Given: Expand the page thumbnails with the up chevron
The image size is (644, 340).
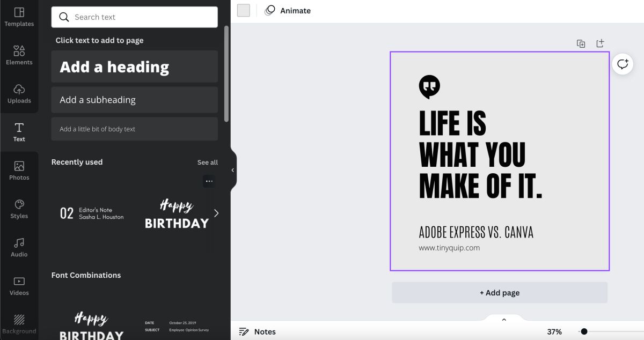Looking at the screenshot, I should [504, 320].
